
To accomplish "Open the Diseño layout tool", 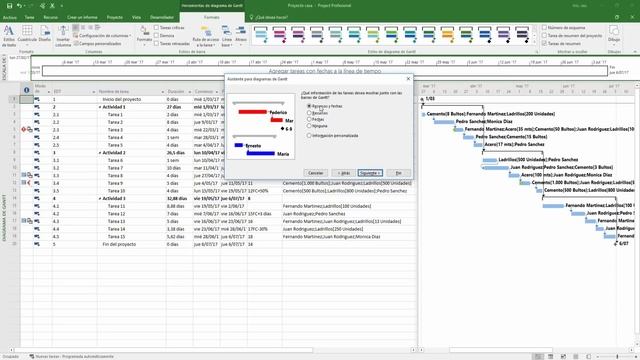I will click(45, 33).
